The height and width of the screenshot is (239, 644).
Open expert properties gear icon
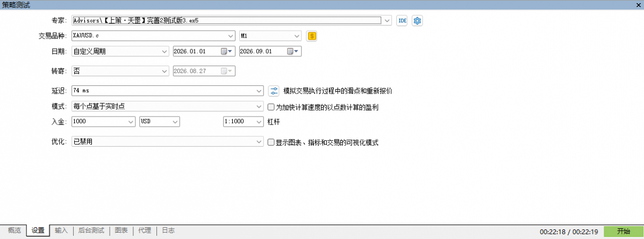[x=417, y=20]
